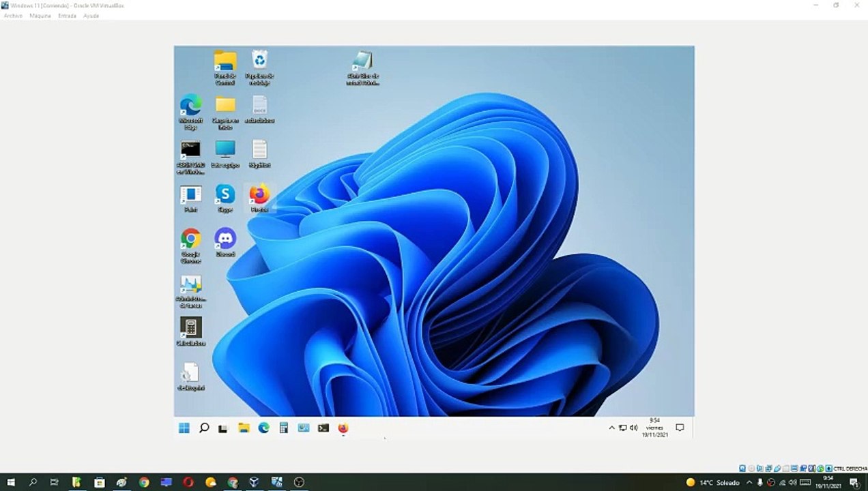Switch to Firefox on the guest taskbar
The height and width of the screenshot is (491, 868).
pos(343,428)
